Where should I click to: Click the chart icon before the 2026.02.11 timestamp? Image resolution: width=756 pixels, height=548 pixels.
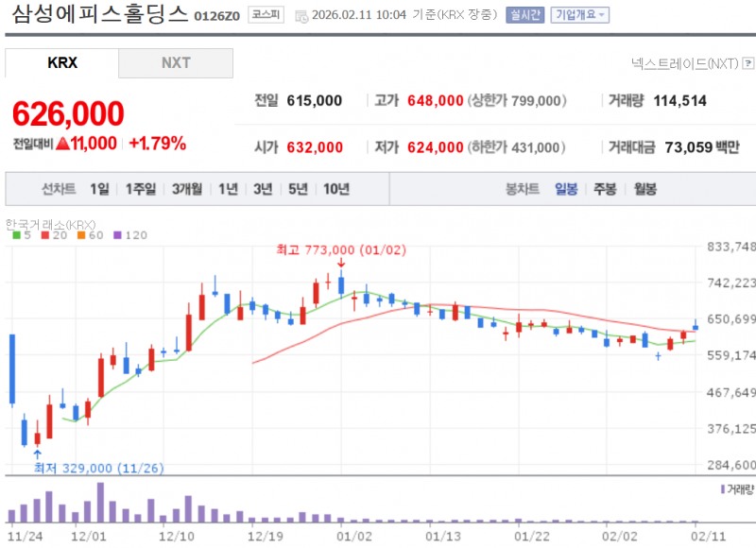(x=301, y=15)
